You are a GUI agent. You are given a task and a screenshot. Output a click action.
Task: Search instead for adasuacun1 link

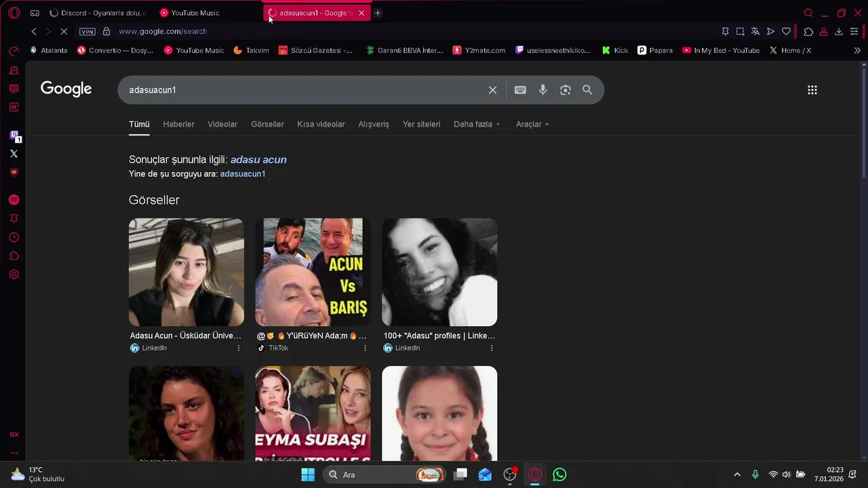[x=242, y=174]
